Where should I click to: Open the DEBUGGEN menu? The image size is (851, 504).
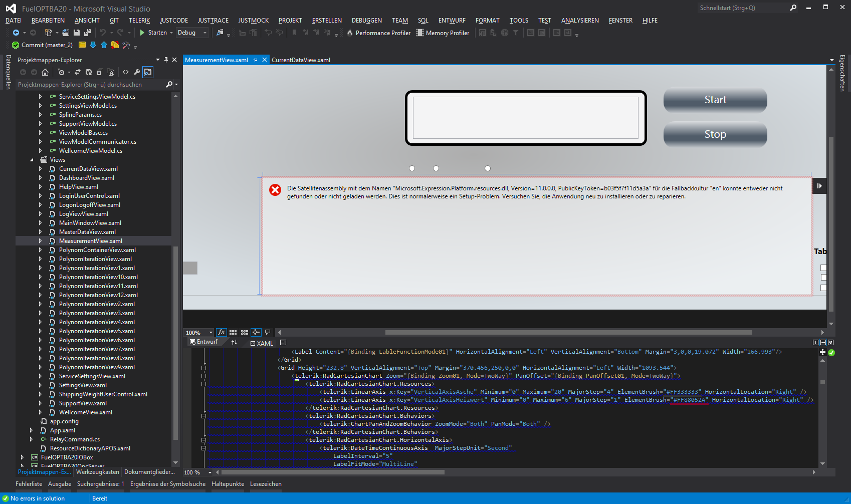tap(367, 21)
